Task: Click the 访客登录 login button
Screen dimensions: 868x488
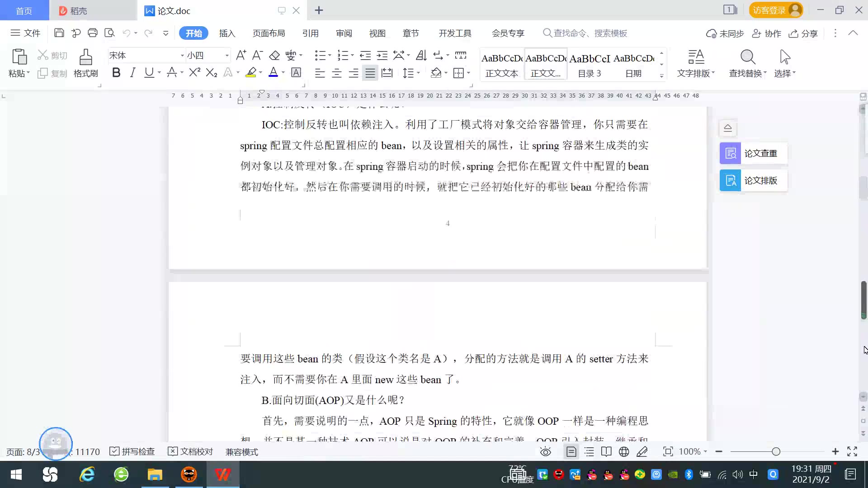Action: 775,10
